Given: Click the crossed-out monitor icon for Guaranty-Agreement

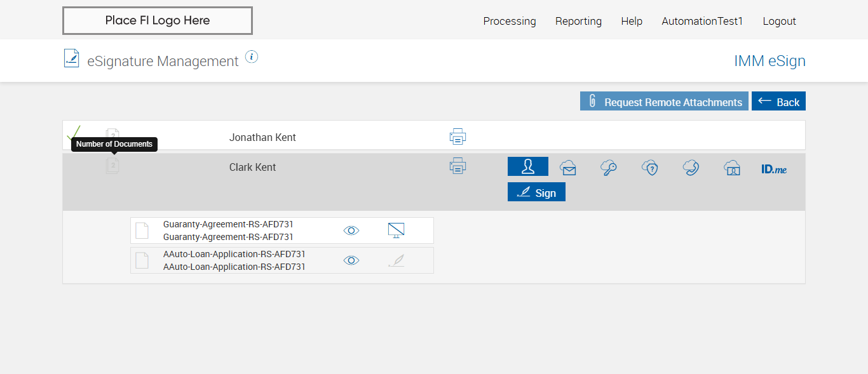Looking at the screenshot, I should 397,230.
